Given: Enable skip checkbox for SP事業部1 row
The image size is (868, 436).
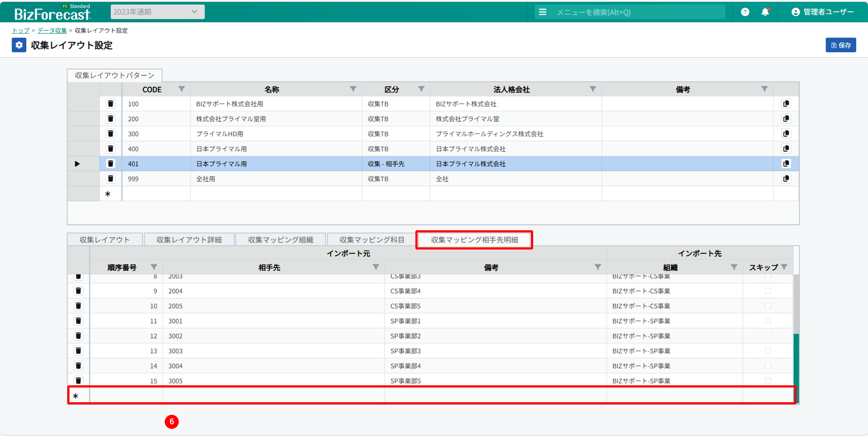Looking at the screenshot, I should (x=768, y=321).
